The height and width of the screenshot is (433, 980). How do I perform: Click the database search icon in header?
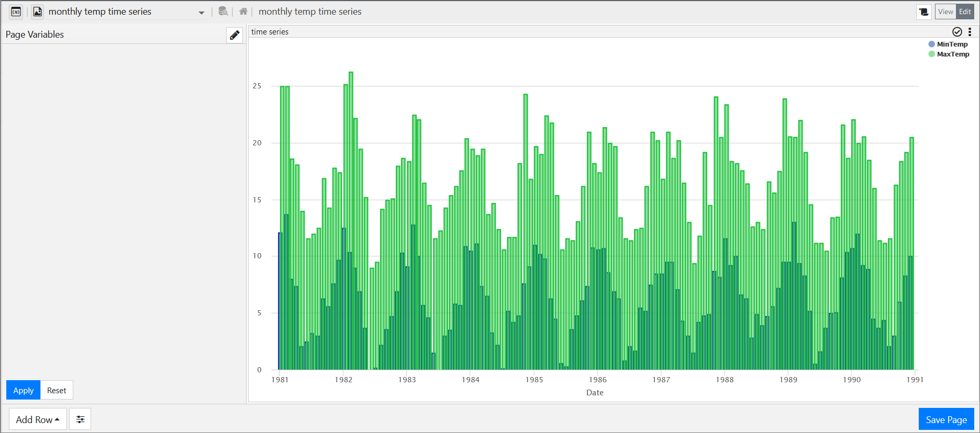pyautogui.click(x=223, y=12)
